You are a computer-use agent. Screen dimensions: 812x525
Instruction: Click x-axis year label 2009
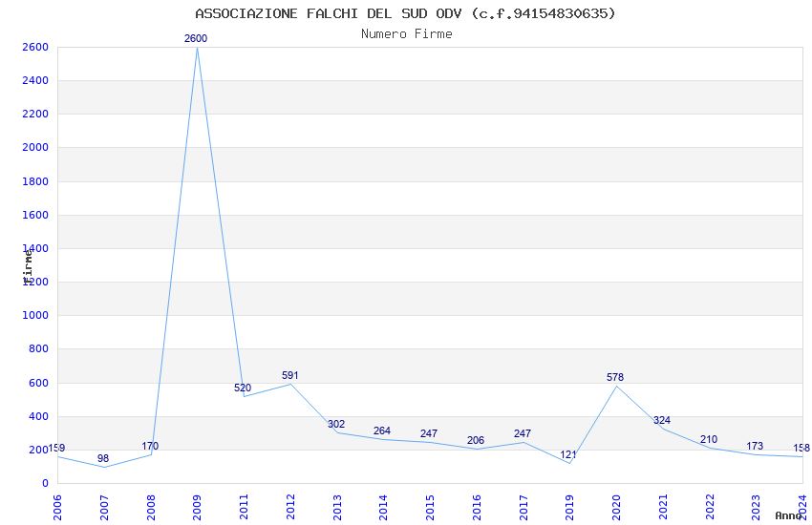click(x=198, y=508)
